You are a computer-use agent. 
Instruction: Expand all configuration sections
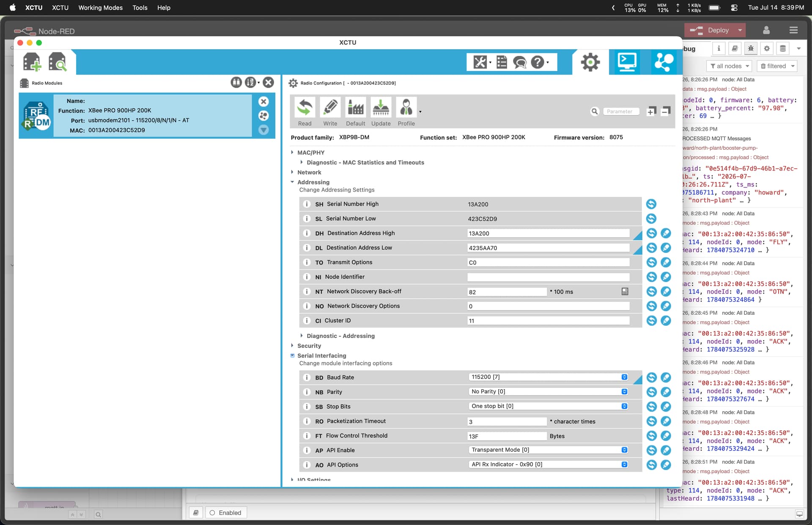[651, 111]
